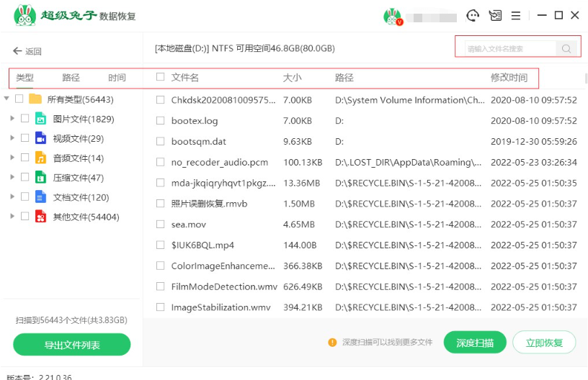Image resolution: width=588 pixels, height=380 pixels.
Task: Tick the checkbox next to sea.mov
Action: tap(160, 225)
